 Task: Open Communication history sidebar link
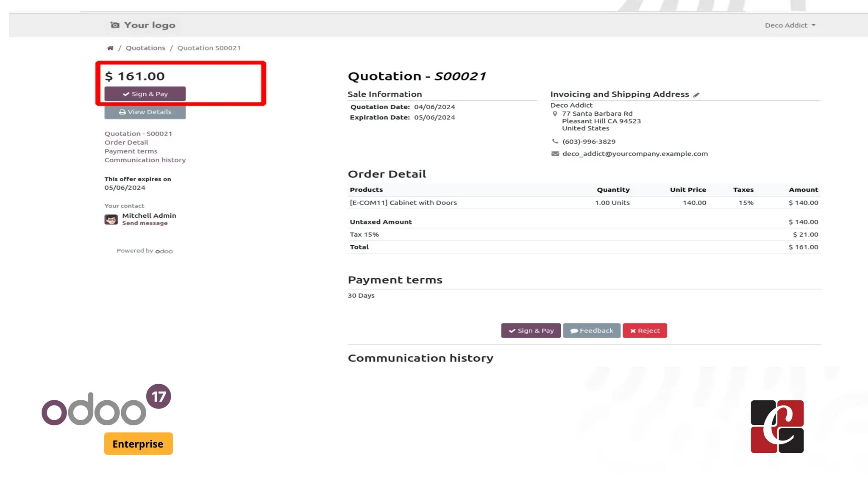(x=145, y=160)
